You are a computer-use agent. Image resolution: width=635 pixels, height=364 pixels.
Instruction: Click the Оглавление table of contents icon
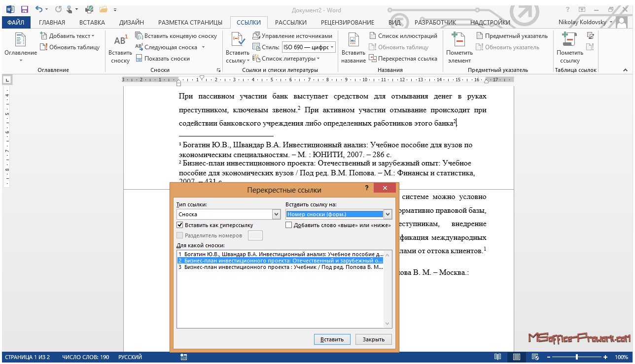tap(20, 41)
